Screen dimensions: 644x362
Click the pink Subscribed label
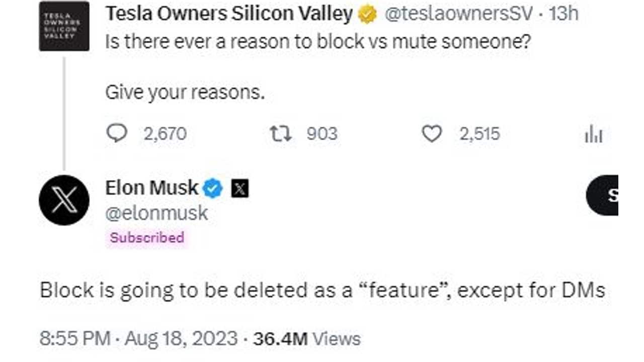[147, 237]
